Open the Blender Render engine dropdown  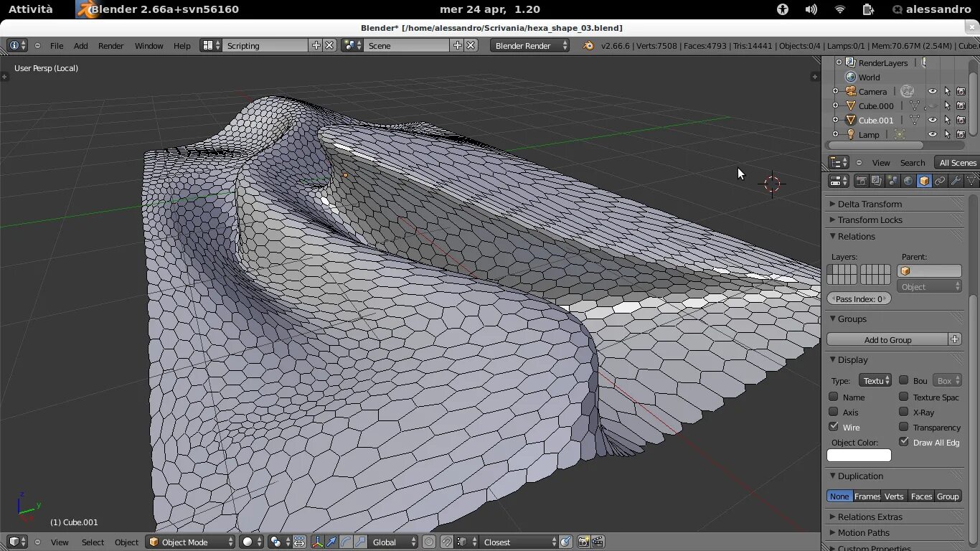click(529, 46)
